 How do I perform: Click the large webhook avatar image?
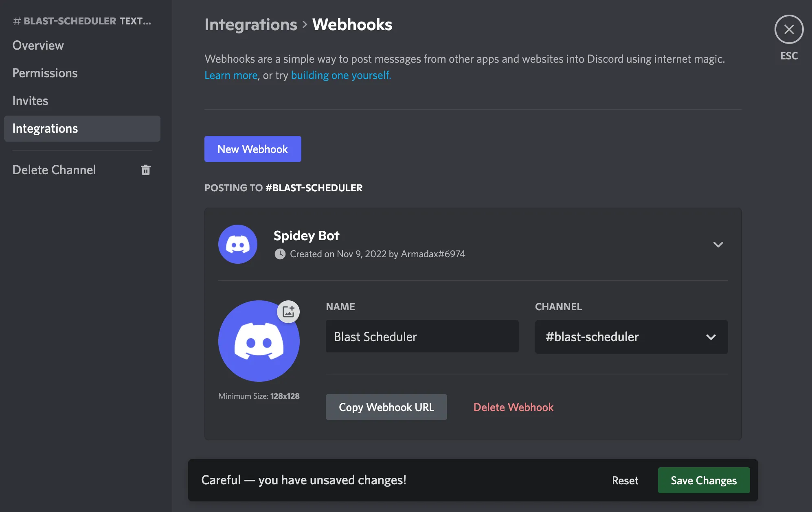[259, 341]
